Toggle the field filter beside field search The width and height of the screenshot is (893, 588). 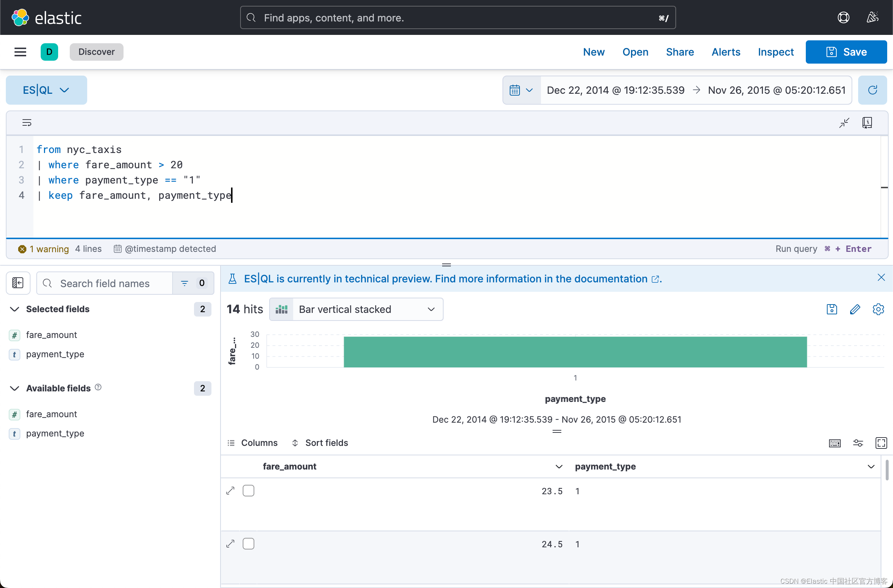(x=184, y=283)
